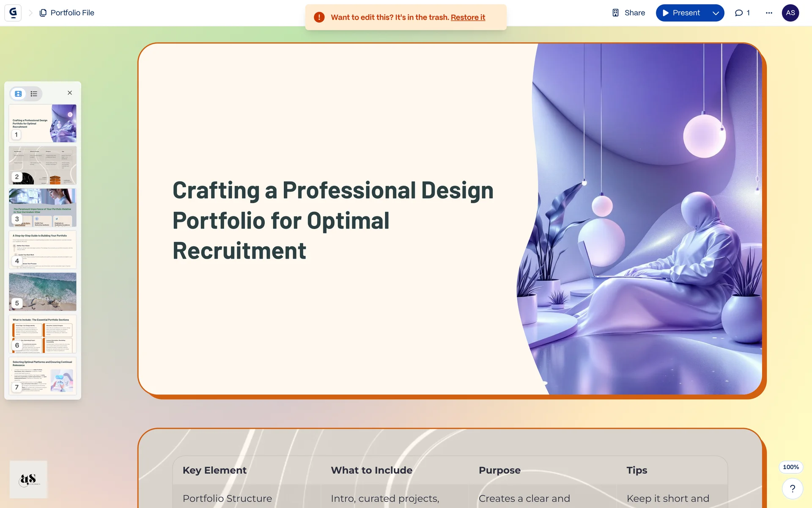
Task: Open the help question mark button
Action: click(x=792, y=489)
